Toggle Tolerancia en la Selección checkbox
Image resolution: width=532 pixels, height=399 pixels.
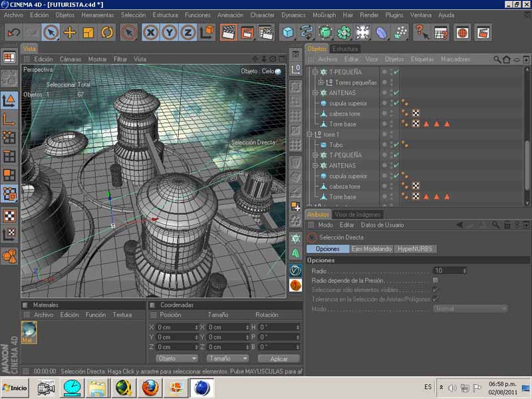[436, 299]
